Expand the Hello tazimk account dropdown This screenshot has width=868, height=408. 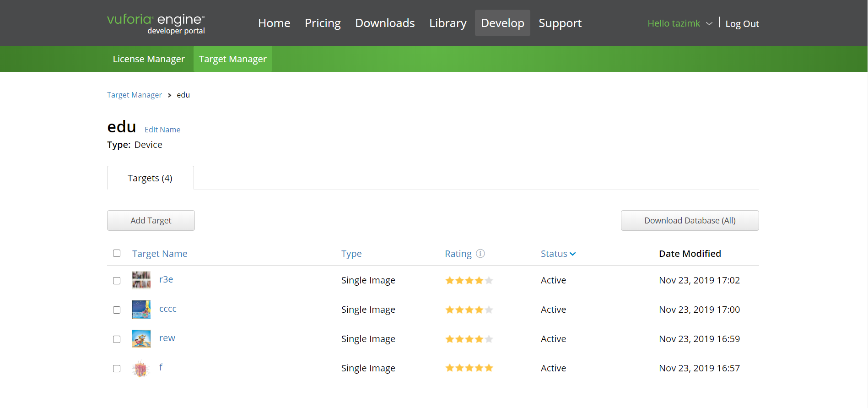(680, 23)
